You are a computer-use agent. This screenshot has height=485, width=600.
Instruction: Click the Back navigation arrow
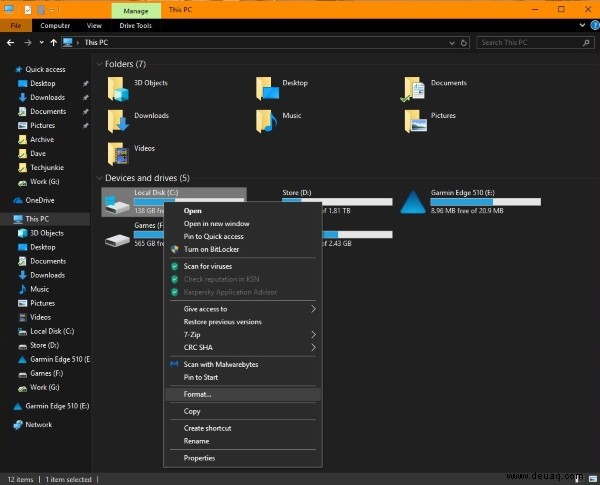point(10,42)
